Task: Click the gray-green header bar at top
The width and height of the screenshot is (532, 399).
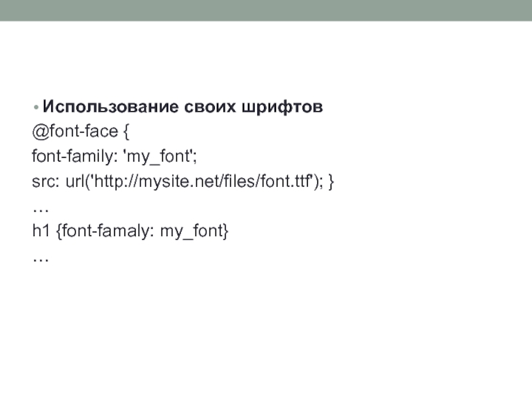Action: click(x=266, y=10)
